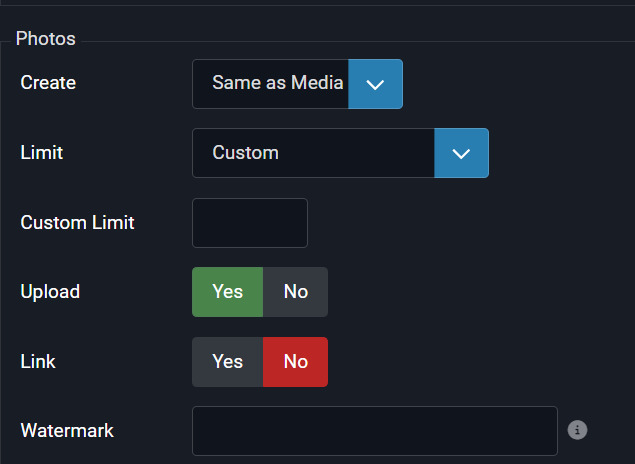Click the Upload label text
Image resolution: width=635 pixels, height=464 pixels.
pyautogui.click(x=50, y=292)
